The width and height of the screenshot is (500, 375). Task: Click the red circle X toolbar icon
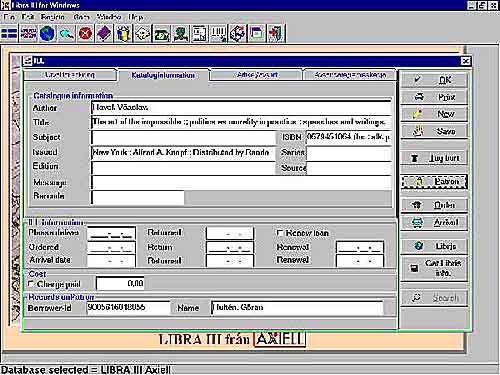[x=85, y=34]
